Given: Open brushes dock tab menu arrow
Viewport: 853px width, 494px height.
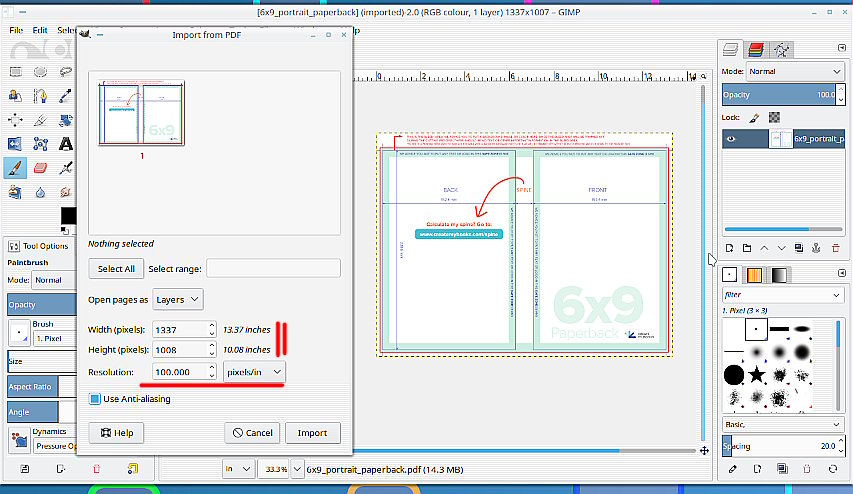Looking at the screenshot, I should click(x=842, y=273).
